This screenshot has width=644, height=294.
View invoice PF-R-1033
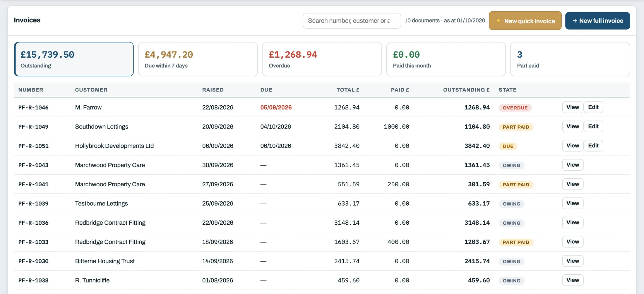point(573,242)
